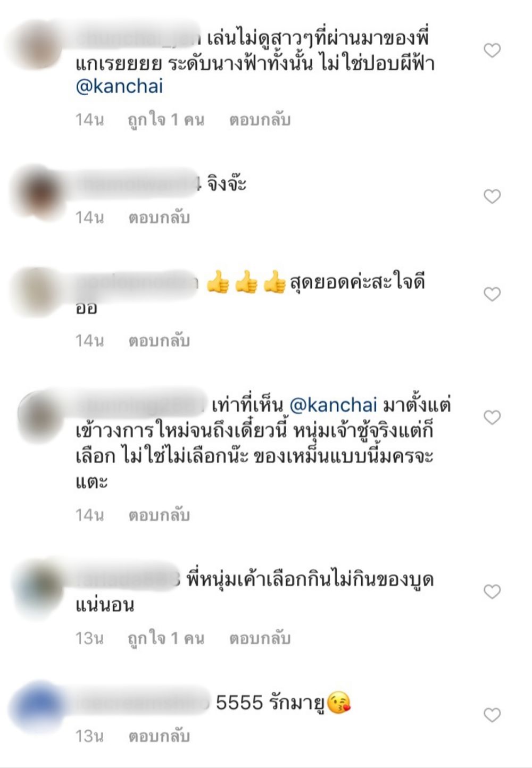
Task: Tap the heart beside the จิงจ๊ะ comment
Action: 492,196
